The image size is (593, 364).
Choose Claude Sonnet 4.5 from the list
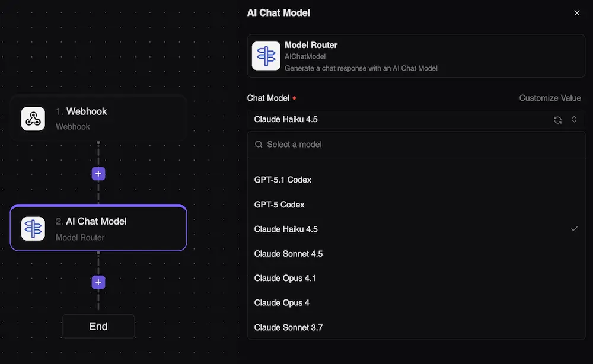[288, 253]
